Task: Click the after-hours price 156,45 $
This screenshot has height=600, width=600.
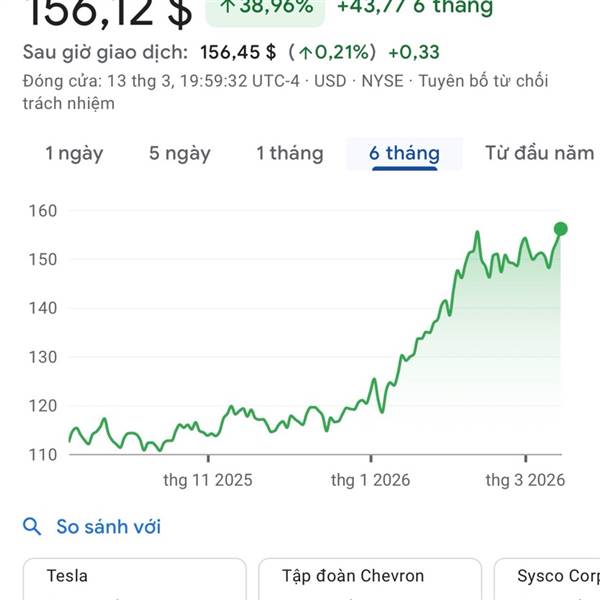Action: point(238,52)
